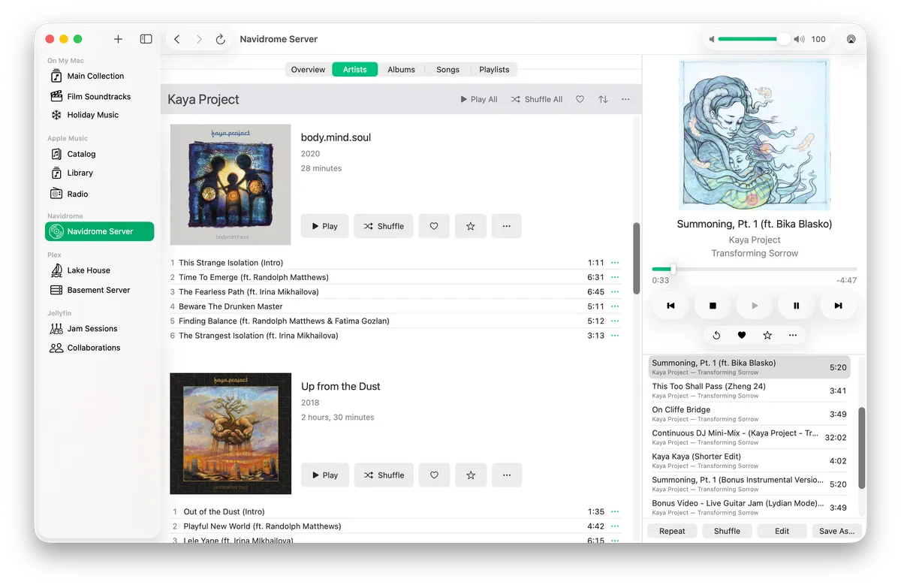
Task: Toggle heart favorite for body.mind.soul album
Action: click(434, 226)
